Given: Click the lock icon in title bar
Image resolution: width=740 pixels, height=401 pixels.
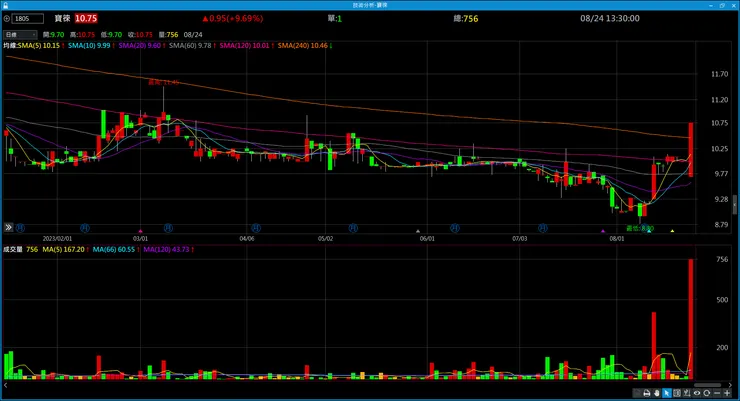Looking at the screenshot, I should (5, 5).
